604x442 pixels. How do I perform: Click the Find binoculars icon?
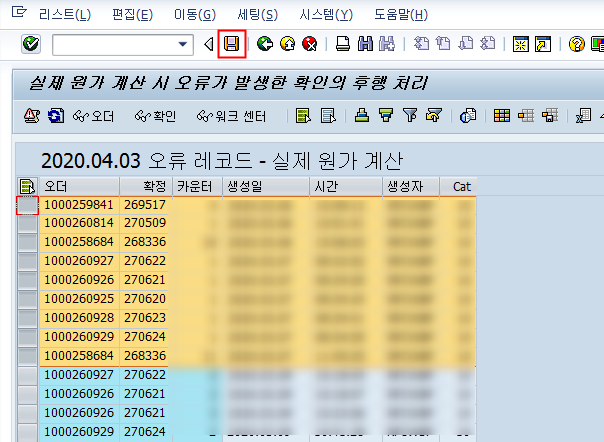365,44
